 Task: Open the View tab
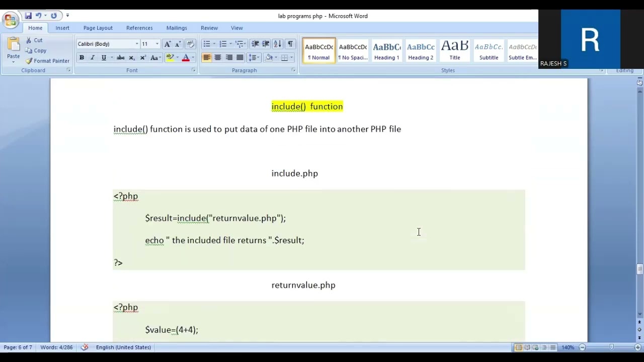[237, 28]
